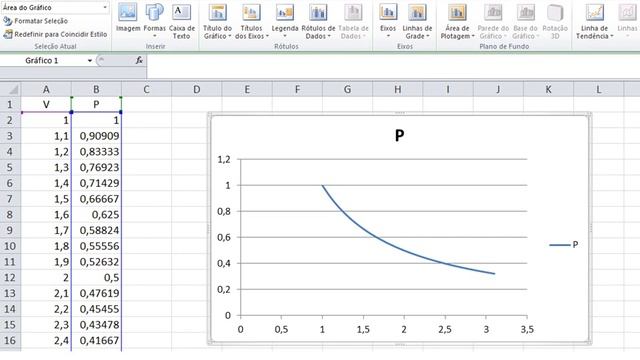Open the Formas shapes gallery
The height and width of the screenshot is (360, 640).
[155, 20]
